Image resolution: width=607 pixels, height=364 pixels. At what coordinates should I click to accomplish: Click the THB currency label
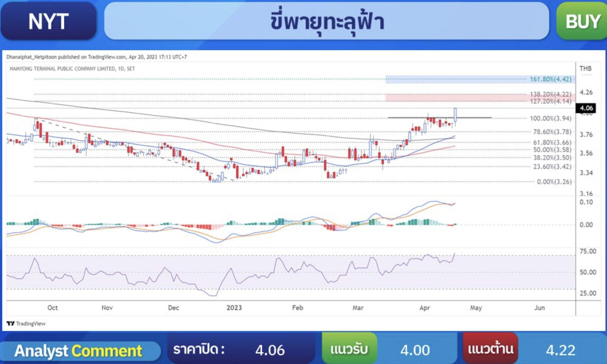[x=585, y=68]
